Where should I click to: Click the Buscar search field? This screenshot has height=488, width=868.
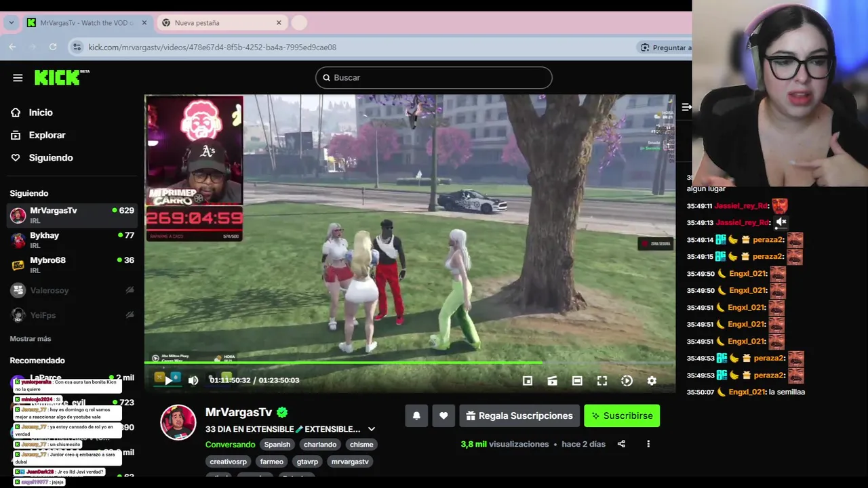(434, 77)
